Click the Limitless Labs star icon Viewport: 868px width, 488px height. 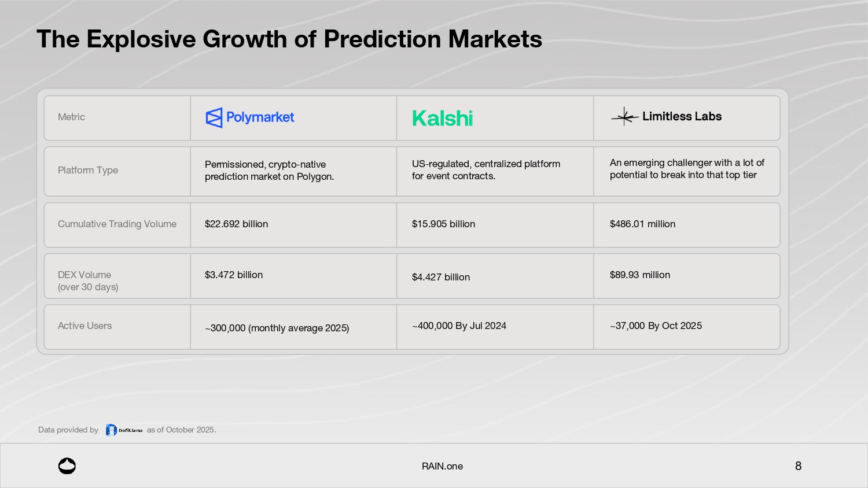coord(624,117)
